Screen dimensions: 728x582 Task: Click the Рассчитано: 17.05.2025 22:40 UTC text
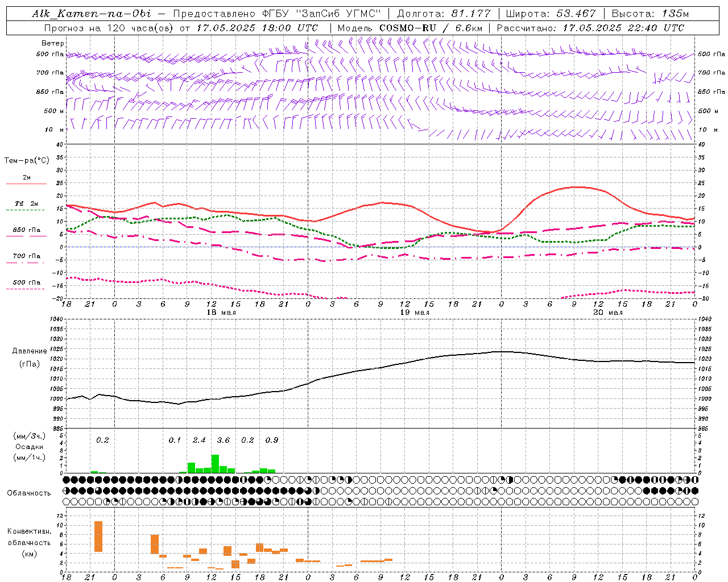(590, 28)
